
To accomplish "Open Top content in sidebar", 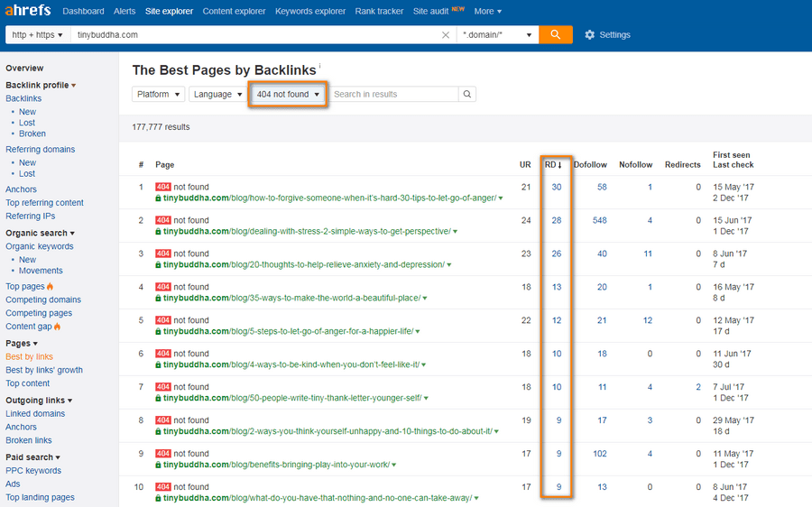I will coord(27,383).
